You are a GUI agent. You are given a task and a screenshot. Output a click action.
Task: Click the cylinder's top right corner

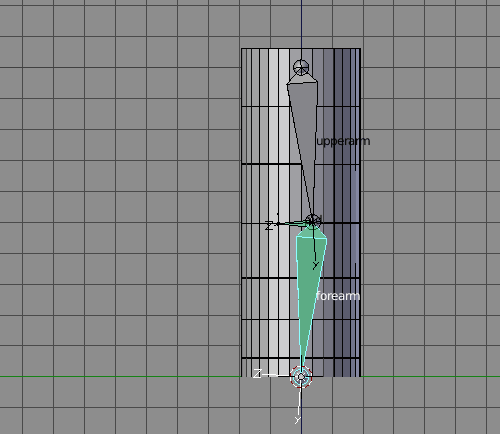[360, 49]
